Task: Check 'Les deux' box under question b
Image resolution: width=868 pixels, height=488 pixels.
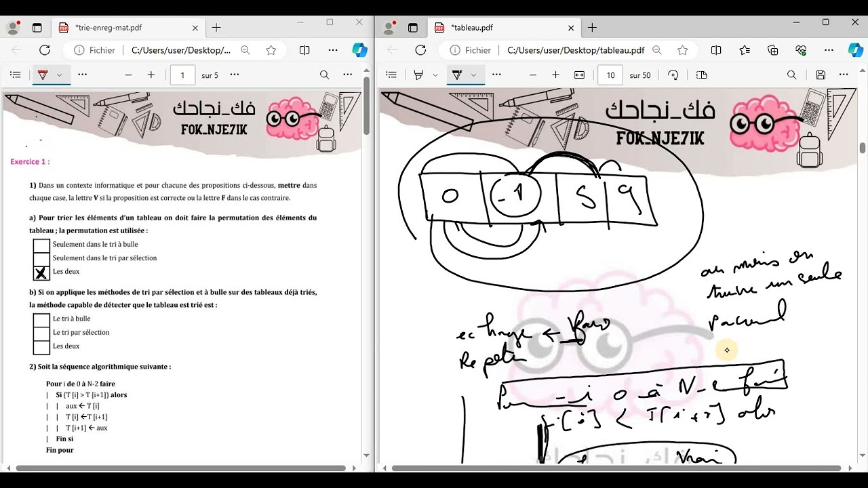Action: [x=41, y=347]
